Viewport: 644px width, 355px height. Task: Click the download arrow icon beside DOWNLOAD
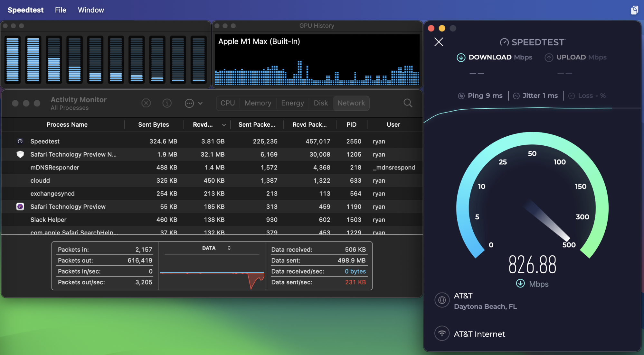461,58
